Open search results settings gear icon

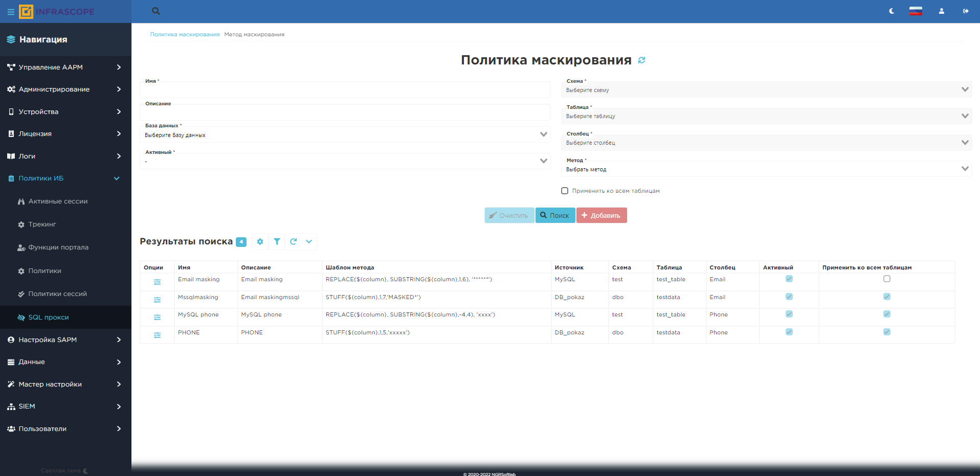click(x=260, y=241)
